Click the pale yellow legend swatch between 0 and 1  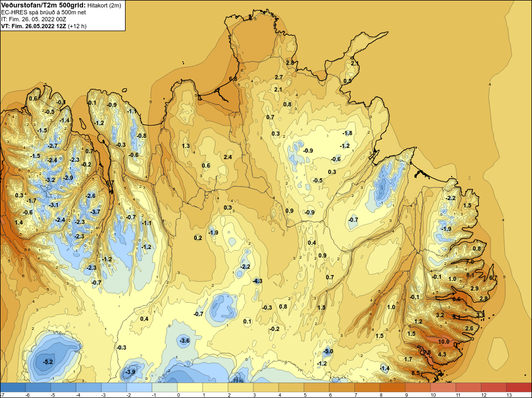tap(190, 387)
